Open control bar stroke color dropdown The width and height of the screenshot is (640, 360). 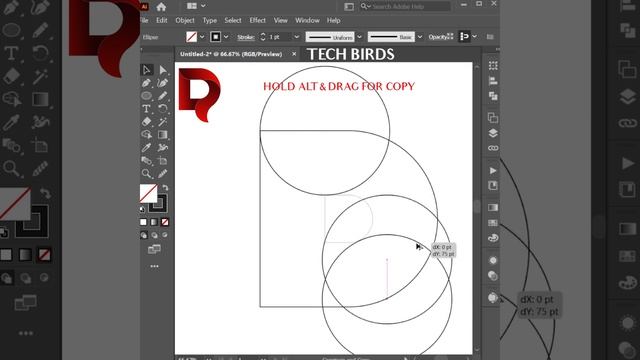pyautogui.click(x=226, y=37)
